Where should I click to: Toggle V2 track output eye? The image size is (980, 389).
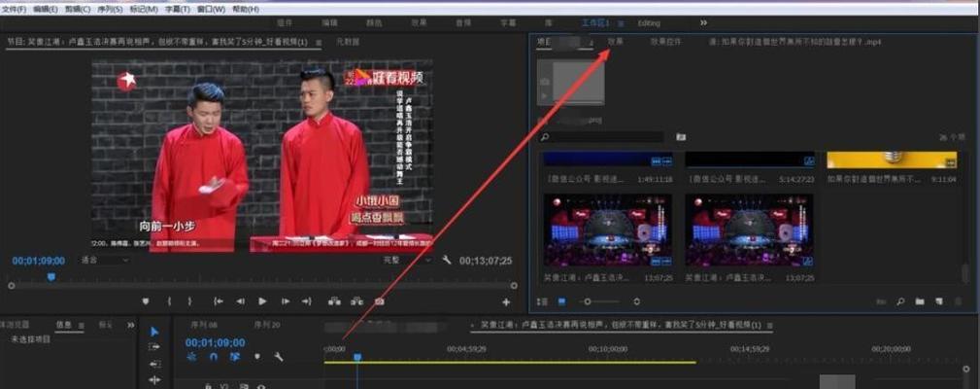point(261,386)
